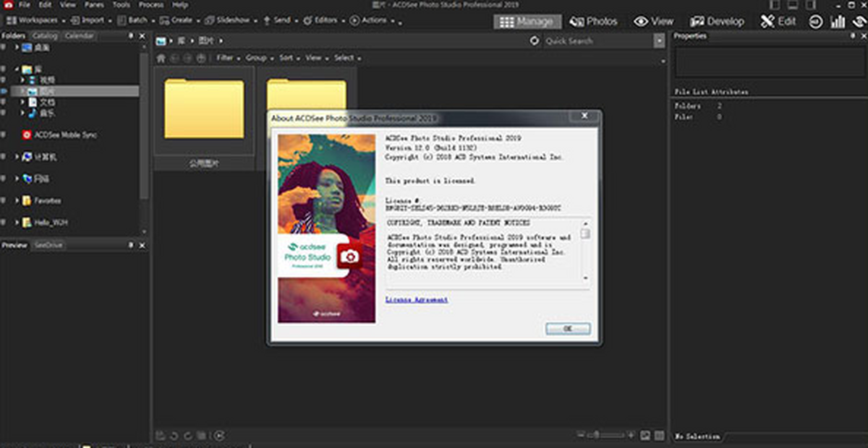The image size is (868, 448).
Task: Open the Select dropdown
Action: pos(346,58)
